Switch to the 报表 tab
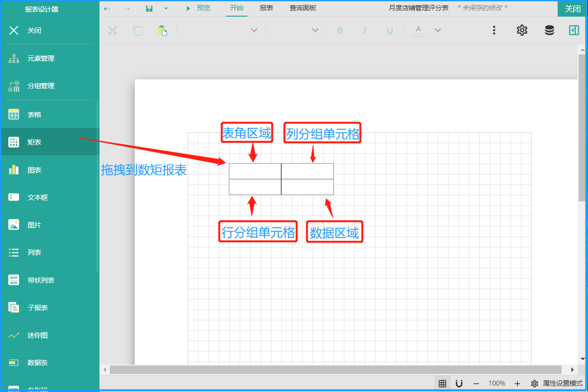588x392 pixels. [x=267, y=8]
